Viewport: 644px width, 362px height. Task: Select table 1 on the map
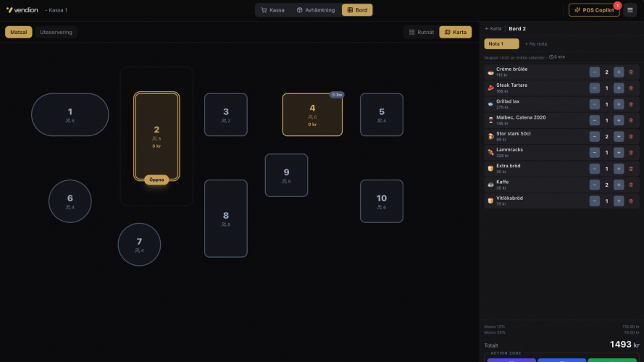pos(70,114)
